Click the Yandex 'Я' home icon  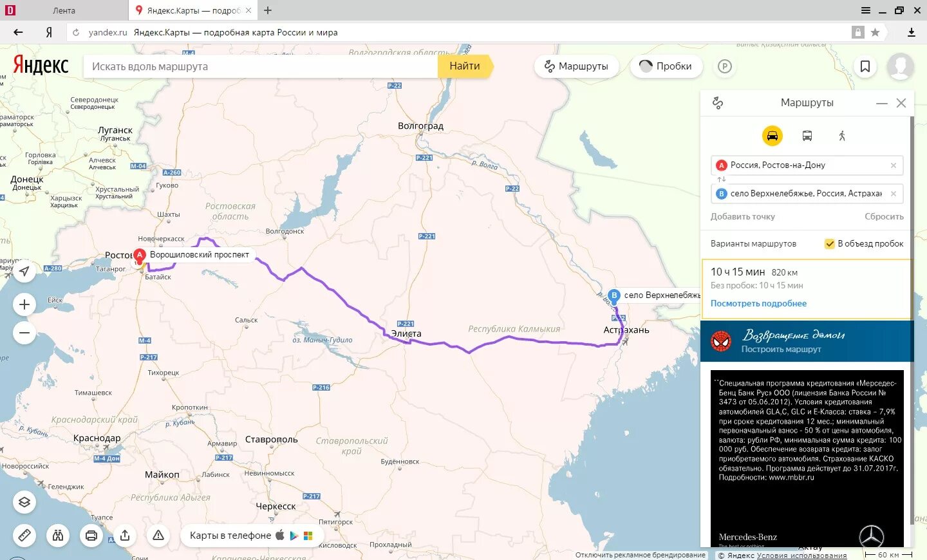tap(49, 32)
